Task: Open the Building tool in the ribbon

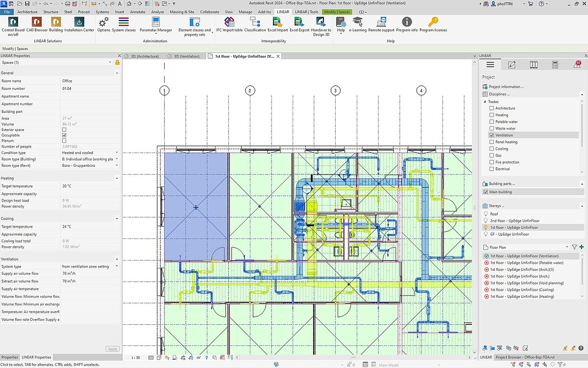Action: coord(56,25)
